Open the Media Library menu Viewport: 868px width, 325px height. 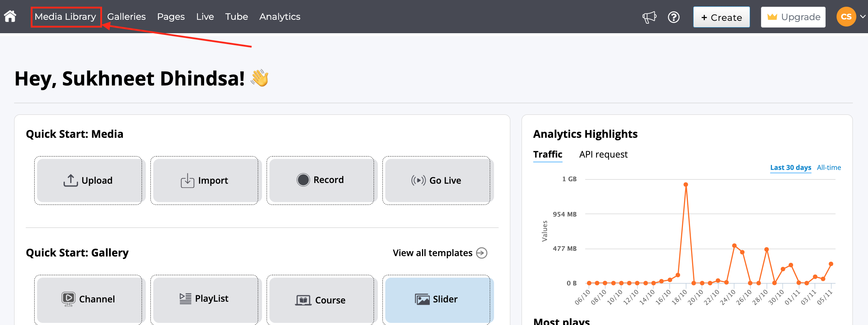pos(65,17)
